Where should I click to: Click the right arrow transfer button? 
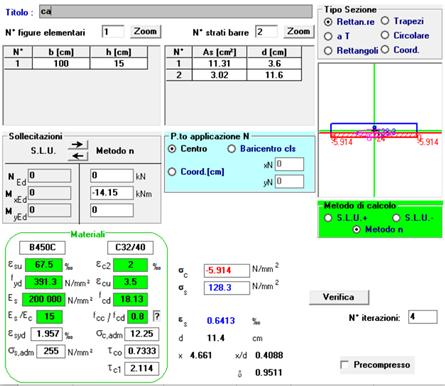tap(78, 145)
